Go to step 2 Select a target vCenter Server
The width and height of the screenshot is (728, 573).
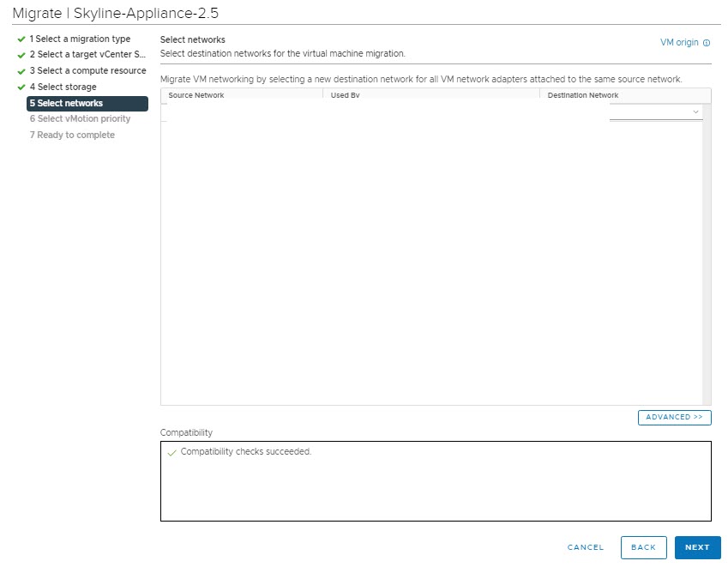click(x=87, y=55)
